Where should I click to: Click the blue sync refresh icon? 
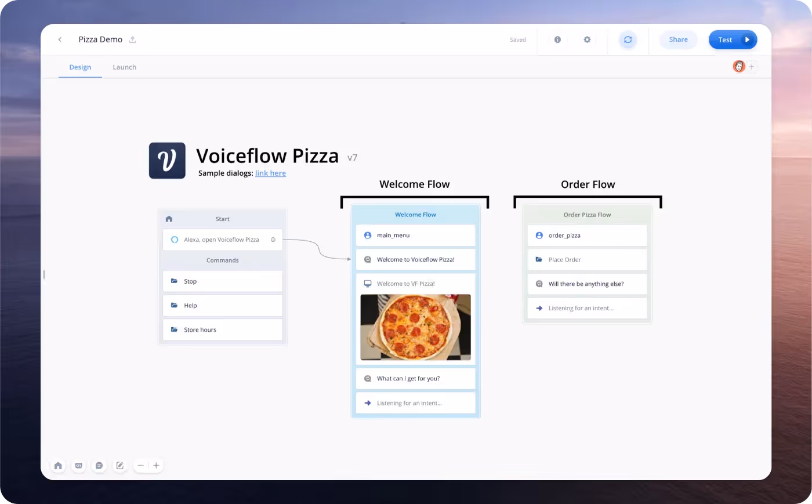[628, 40]
